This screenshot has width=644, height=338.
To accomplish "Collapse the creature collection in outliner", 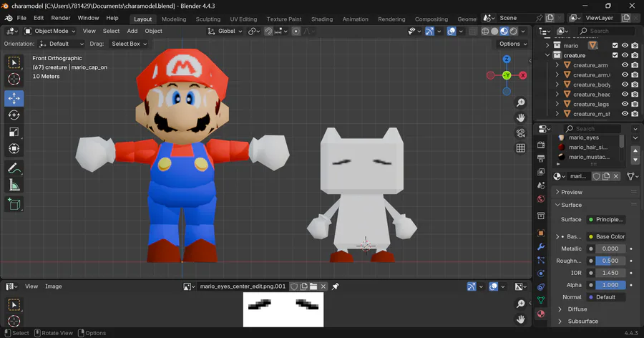I will click(547, 55).
